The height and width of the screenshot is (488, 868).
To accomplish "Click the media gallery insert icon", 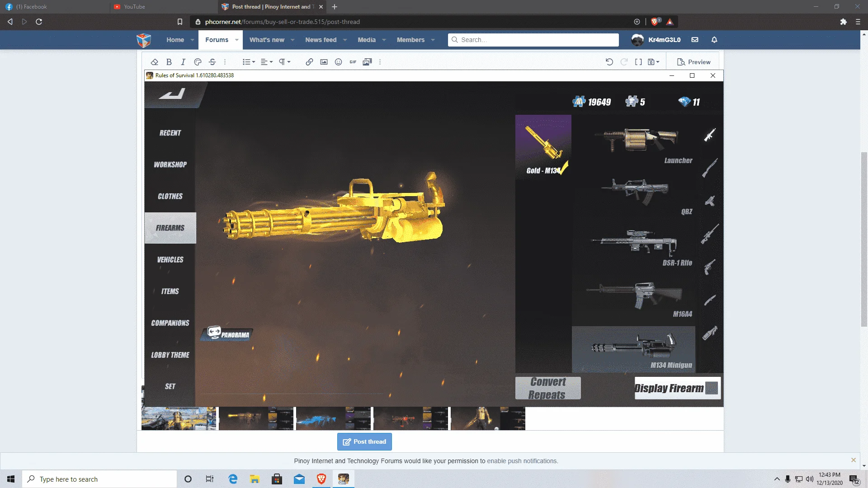I will pos(367,62).
